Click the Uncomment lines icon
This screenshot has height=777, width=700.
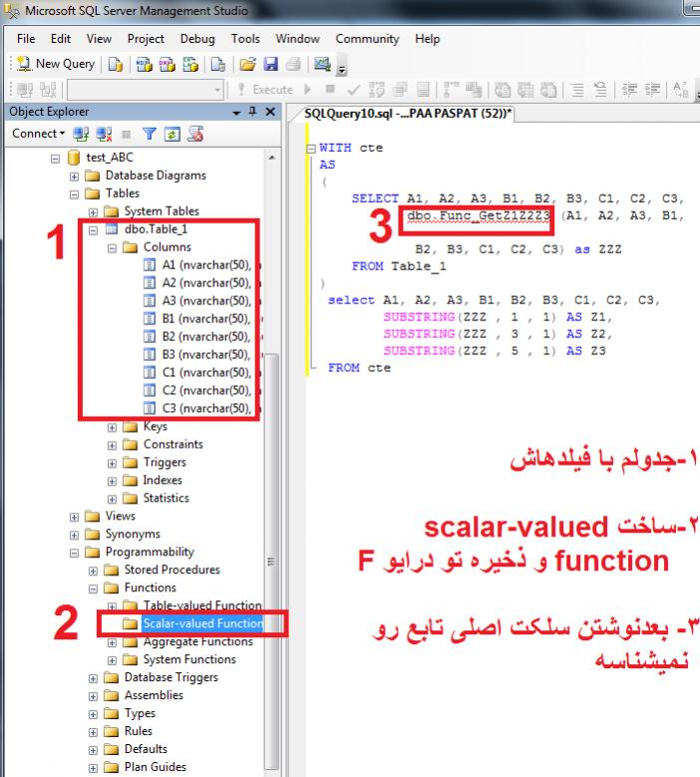599,90
